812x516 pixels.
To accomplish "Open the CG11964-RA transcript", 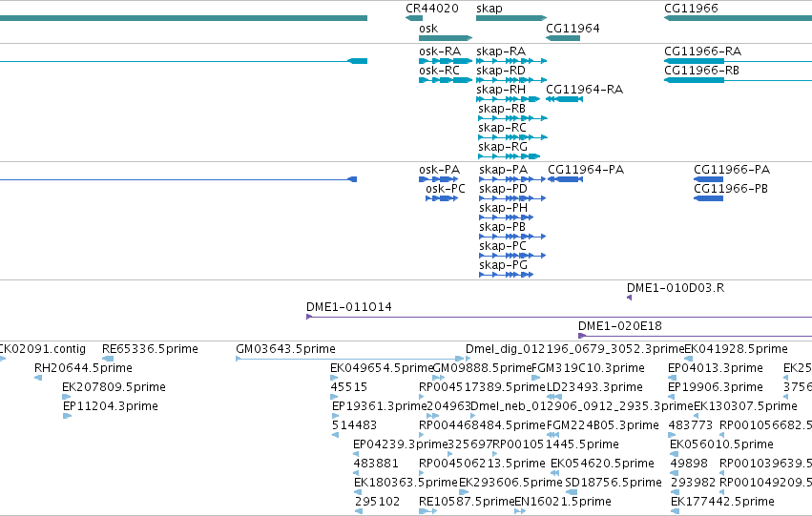I will pos(565,99).
